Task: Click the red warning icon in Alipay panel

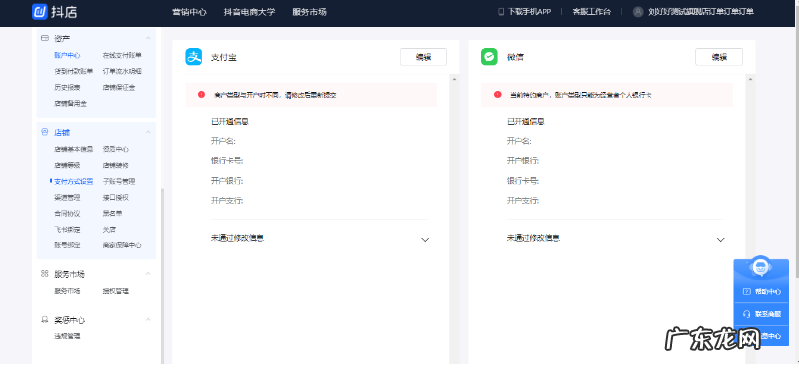Action: click(202, 94)
